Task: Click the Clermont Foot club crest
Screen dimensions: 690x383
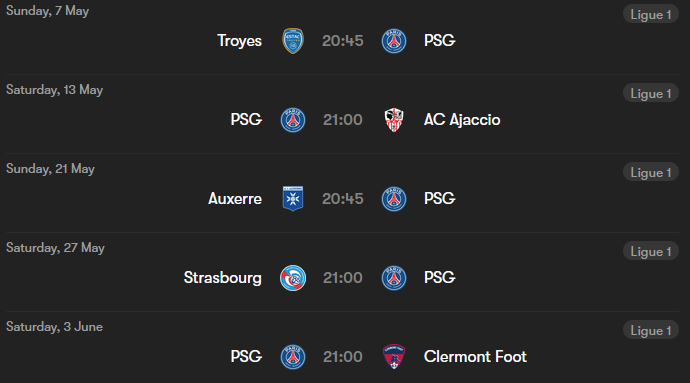Action: 394,357
